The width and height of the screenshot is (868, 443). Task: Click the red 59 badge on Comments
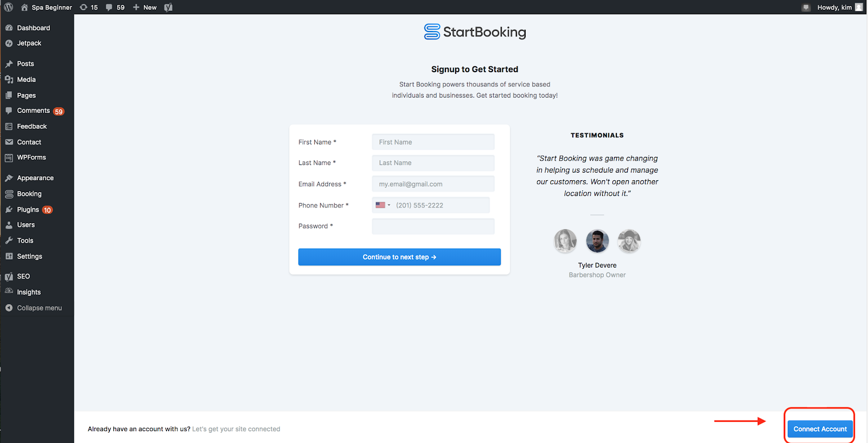click(59, 112)
